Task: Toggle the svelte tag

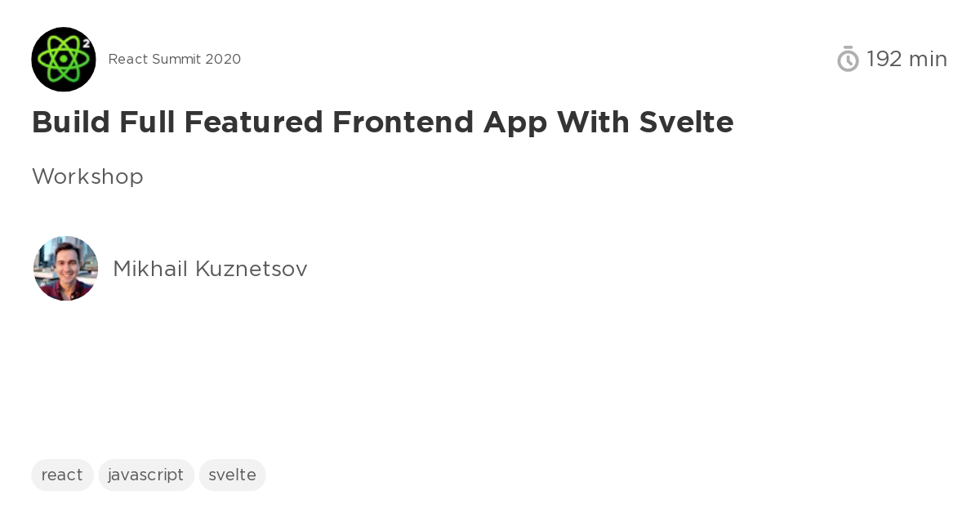Action: click(232, 475)
